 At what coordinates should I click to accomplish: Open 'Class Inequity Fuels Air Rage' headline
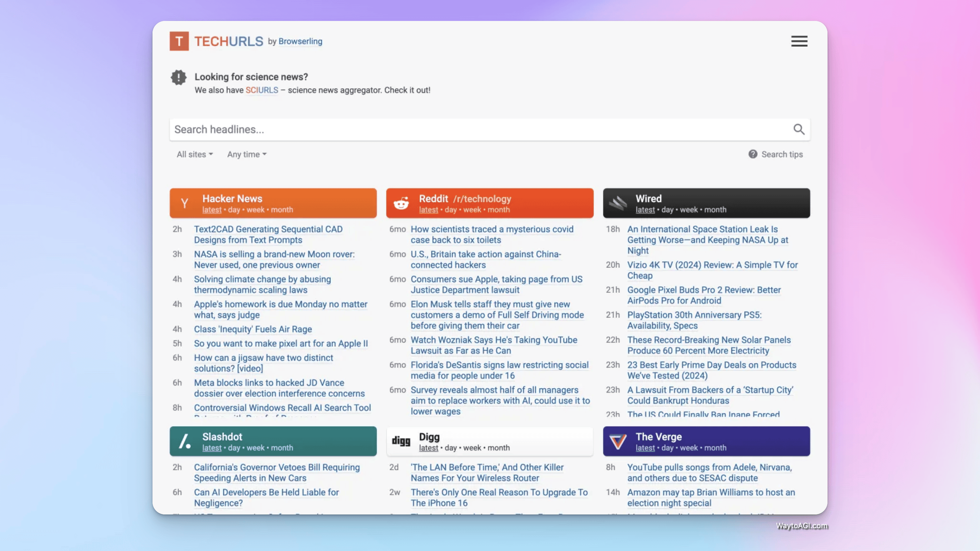click(253, 329)
